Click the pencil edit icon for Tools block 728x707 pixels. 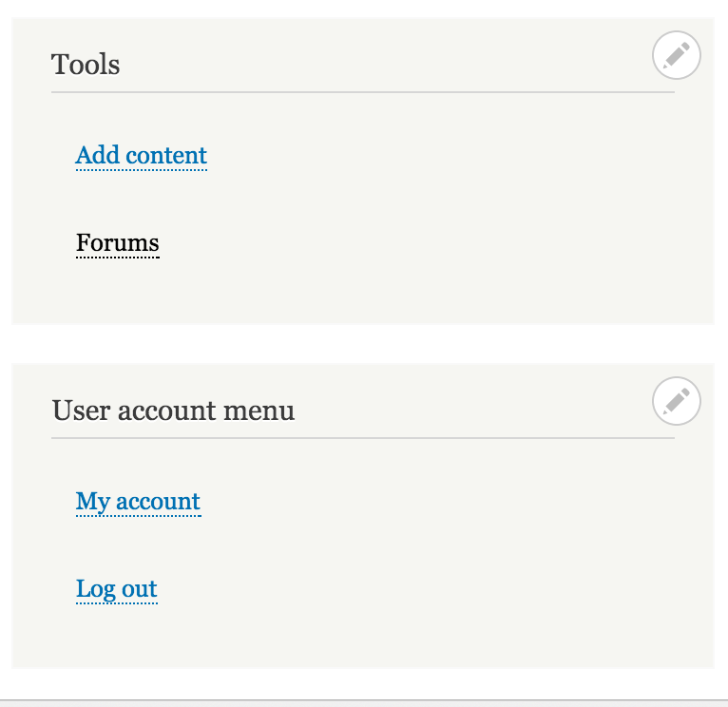(676, 55)
